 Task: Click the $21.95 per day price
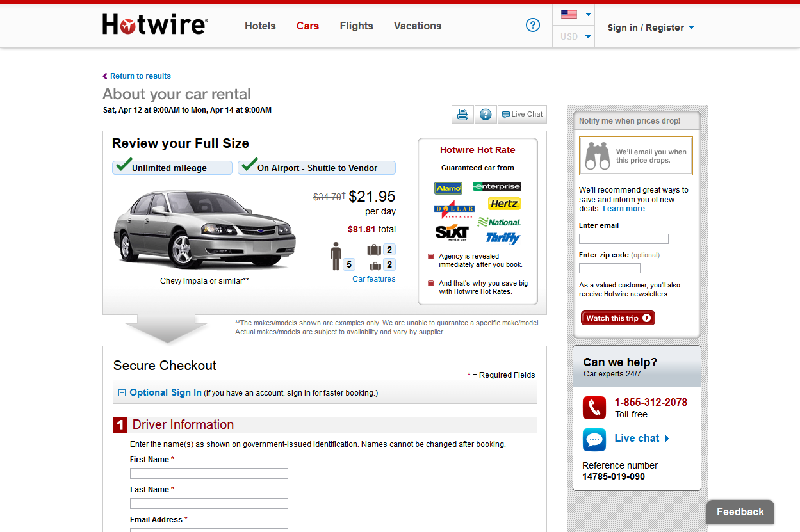[371, 197]
